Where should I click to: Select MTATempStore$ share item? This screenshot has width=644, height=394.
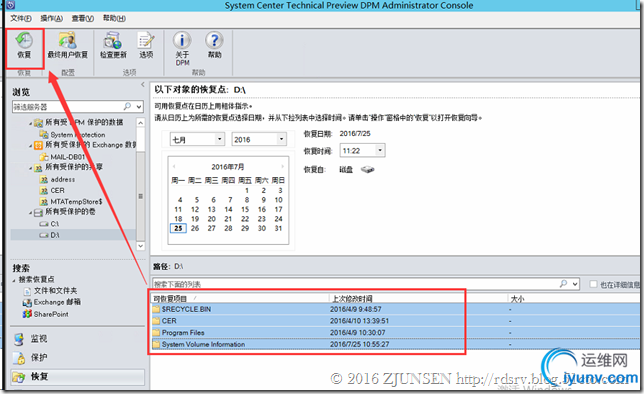76,202
